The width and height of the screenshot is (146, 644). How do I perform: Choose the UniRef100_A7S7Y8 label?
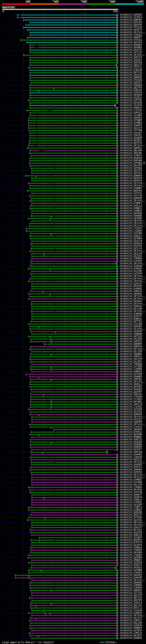point(131,196)
